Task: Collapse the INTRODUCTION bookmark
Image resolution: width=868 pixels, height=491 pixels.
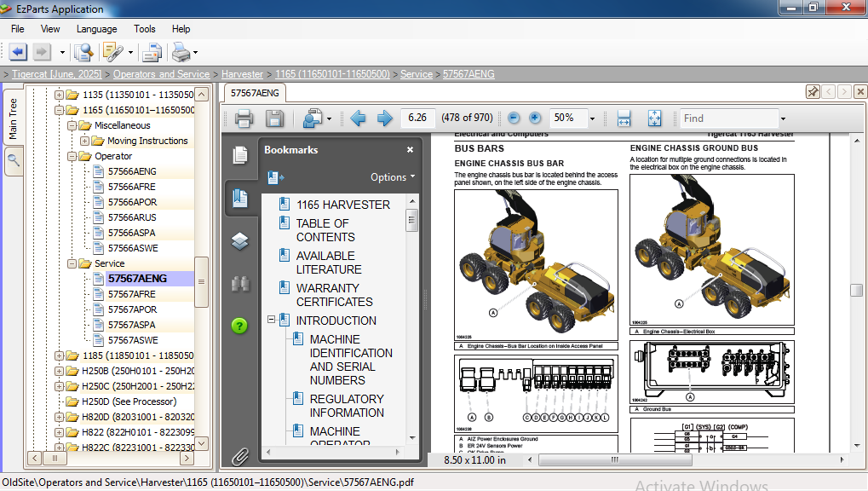Action: [271, 320]
